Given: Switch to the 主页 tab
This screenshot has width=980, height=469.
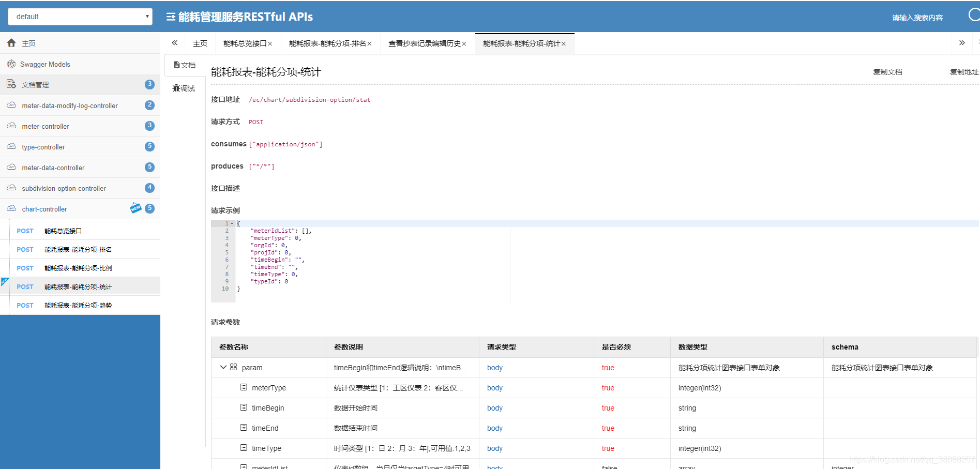Looking at the screenshot, I should coord(200,43).
